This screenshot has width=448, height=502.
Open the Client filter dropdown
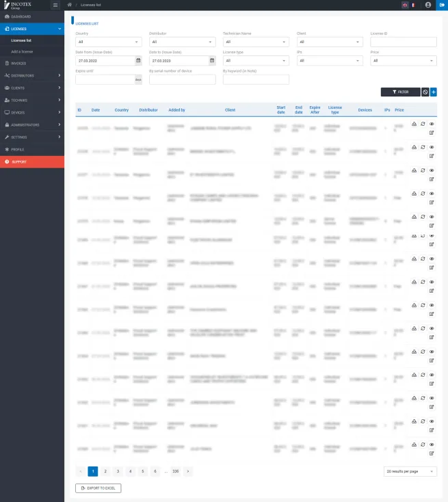(x=330, y=42)
